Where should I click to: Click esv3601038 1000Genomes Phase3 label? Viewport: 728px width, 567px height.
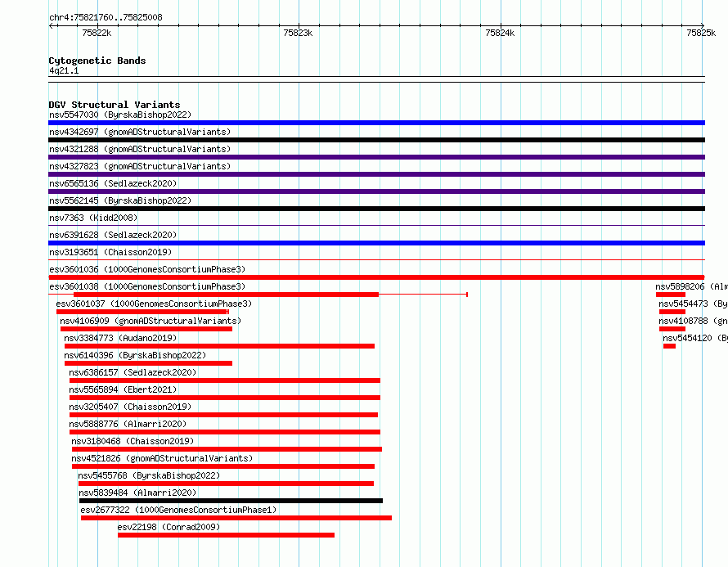(147, 286)
